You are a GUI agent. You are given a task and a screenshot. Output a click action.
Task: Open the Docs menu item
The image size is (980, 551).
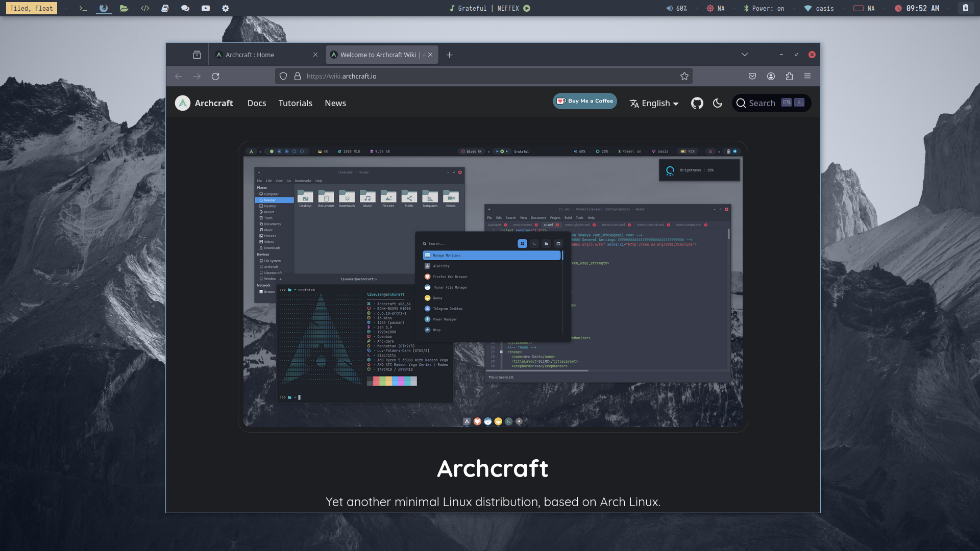(x=257, y=103)
